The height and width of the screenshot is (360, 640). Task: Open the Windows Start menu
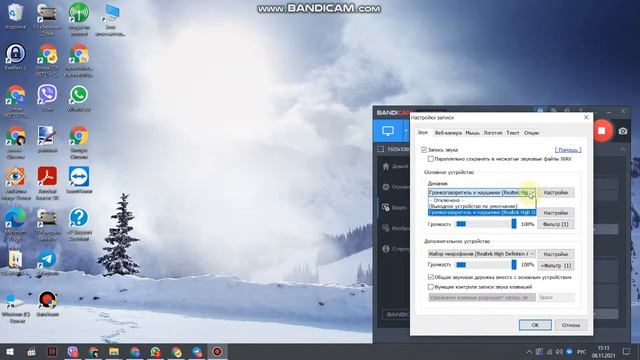pos(10,351)
